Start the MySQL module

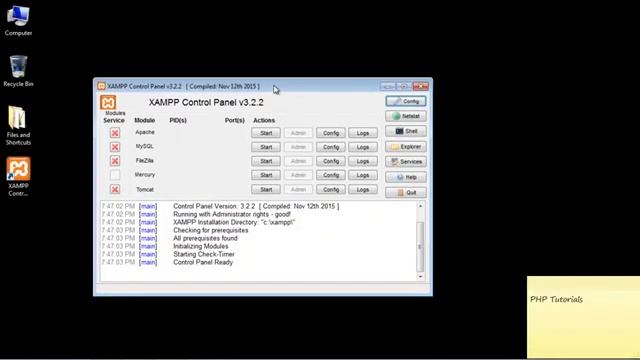click(x=266, y=147)
